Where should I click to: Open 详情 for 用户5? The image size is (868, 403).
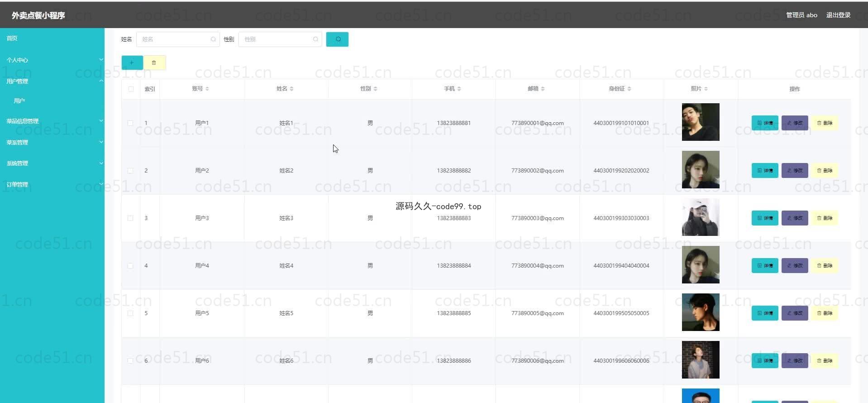click(x=765, y=313)
